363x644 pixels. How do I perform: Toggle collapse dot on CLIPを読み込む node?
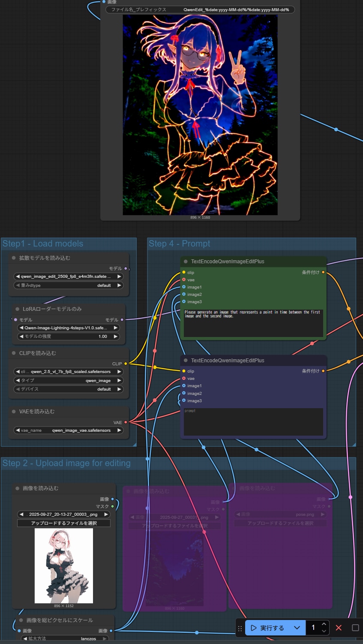coord(14,353)
